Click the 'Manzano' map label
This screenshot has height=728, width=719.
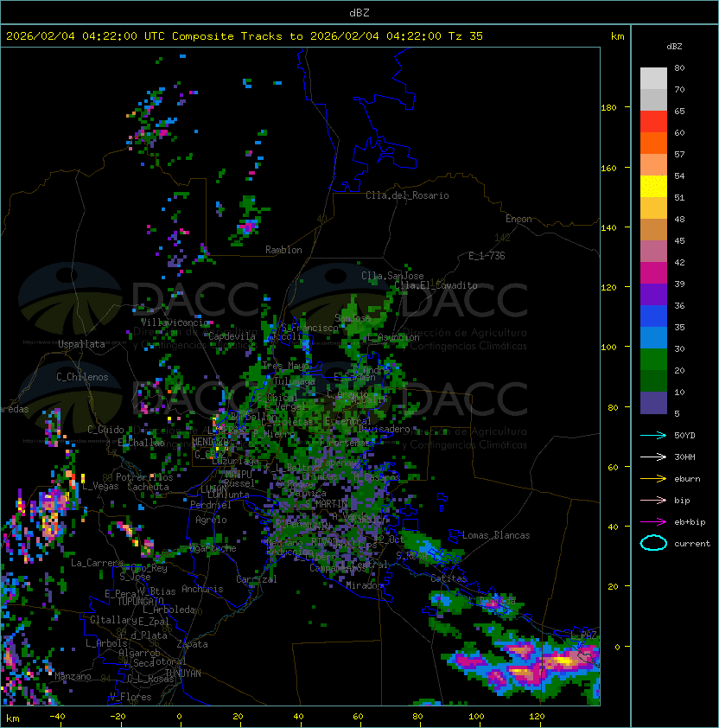[73, 676]
